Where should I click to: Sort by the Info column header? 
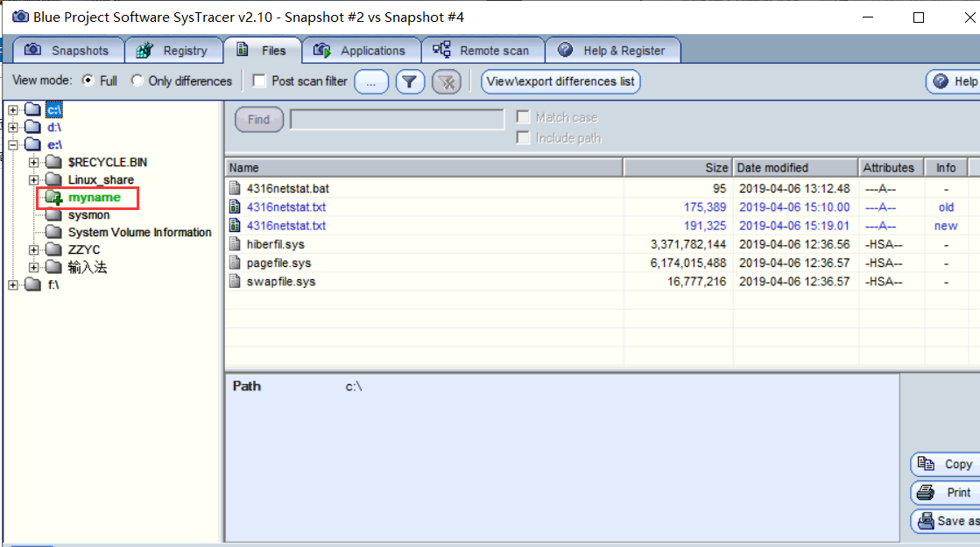(946, 167)
